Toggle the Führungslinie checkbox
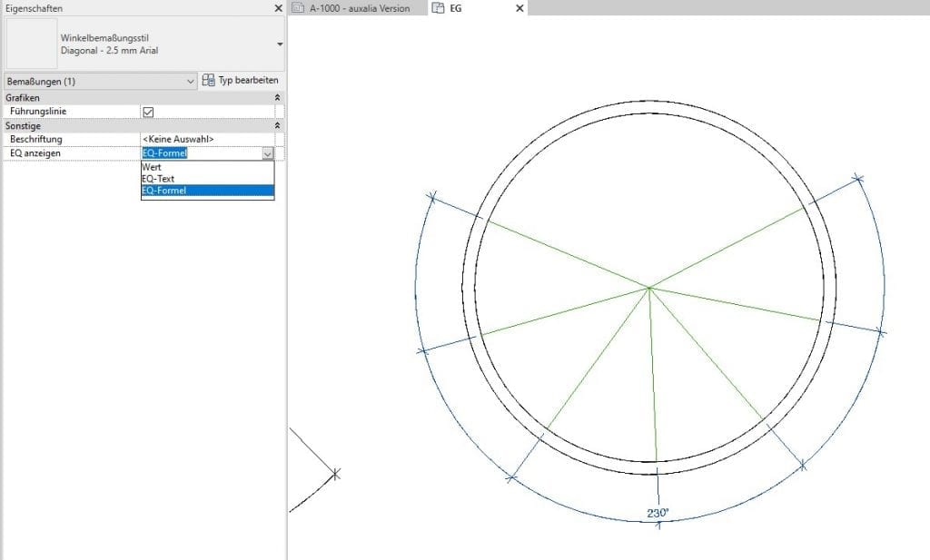The image size is (930, 560). [x=148, y=112]
